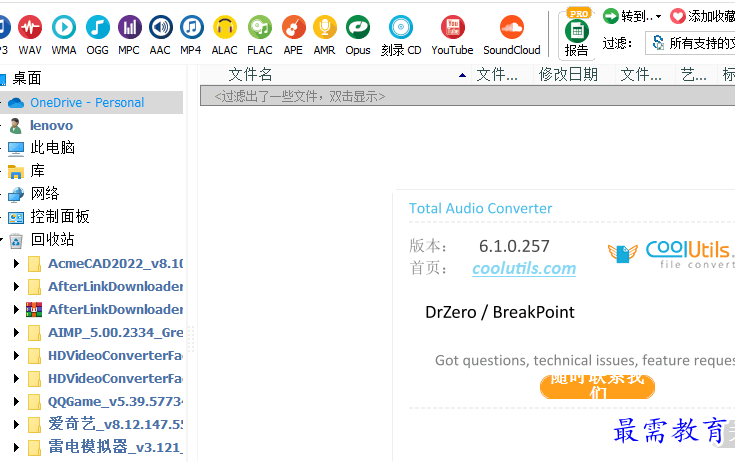Select 库 libraries node

[x=38, y=171]
